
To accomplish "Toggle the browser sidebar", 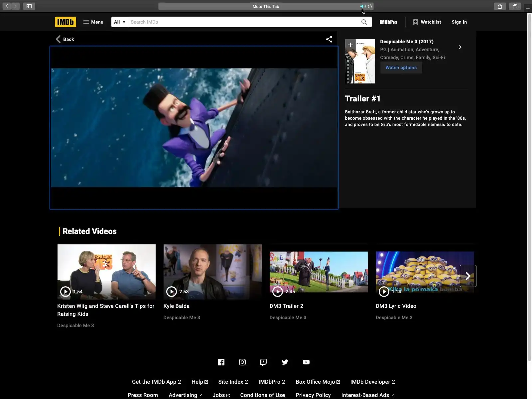I will pos(29,6).
